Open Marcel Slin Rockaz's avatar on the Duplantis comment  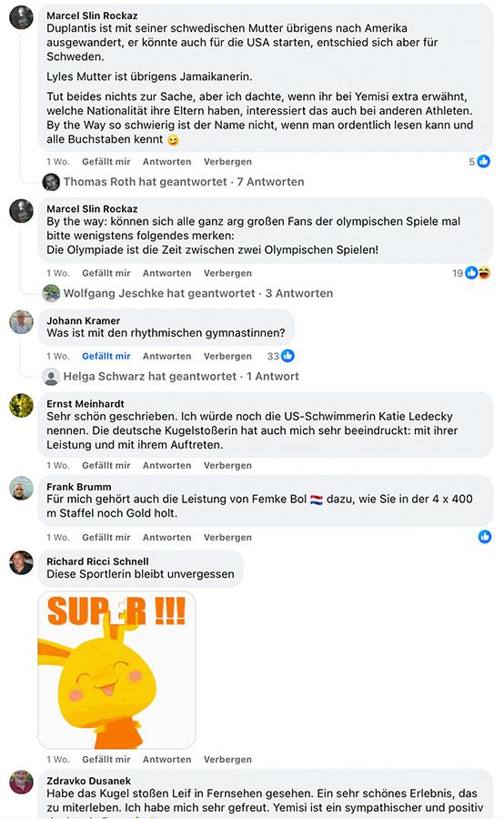point(22,18)
